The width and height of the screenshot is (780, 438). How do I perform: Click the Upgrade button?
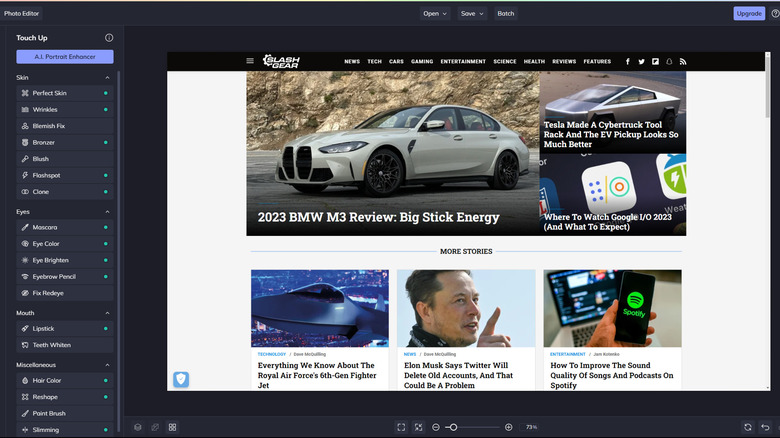(x=749, y=14)
